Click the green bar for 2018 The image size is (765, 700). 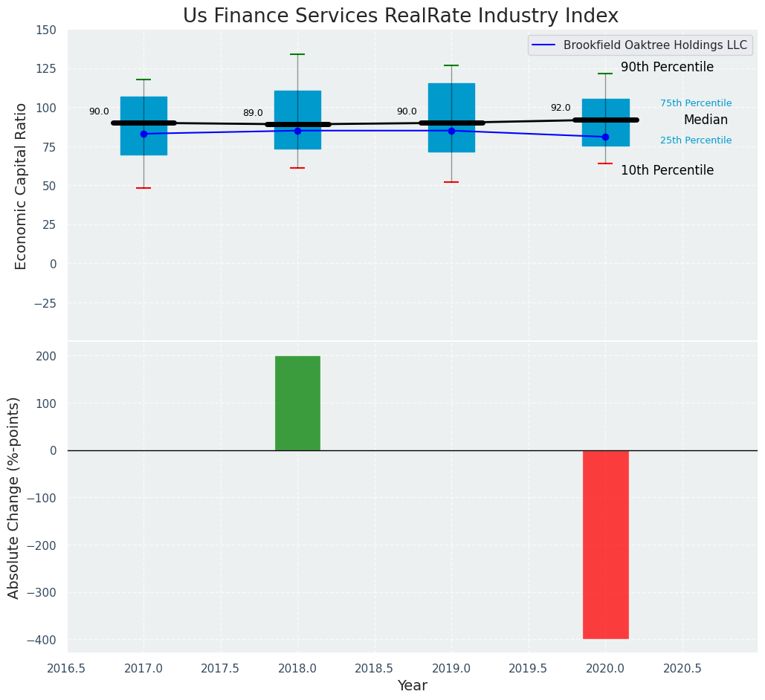coord(297,403)
